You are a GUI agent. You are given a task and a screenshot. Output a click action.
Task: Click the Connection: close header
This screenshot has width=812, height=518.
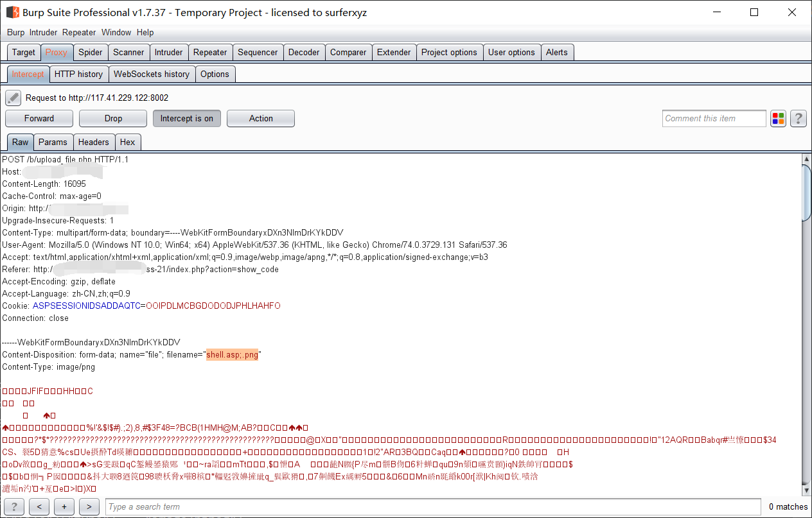(x=35, y=318)
